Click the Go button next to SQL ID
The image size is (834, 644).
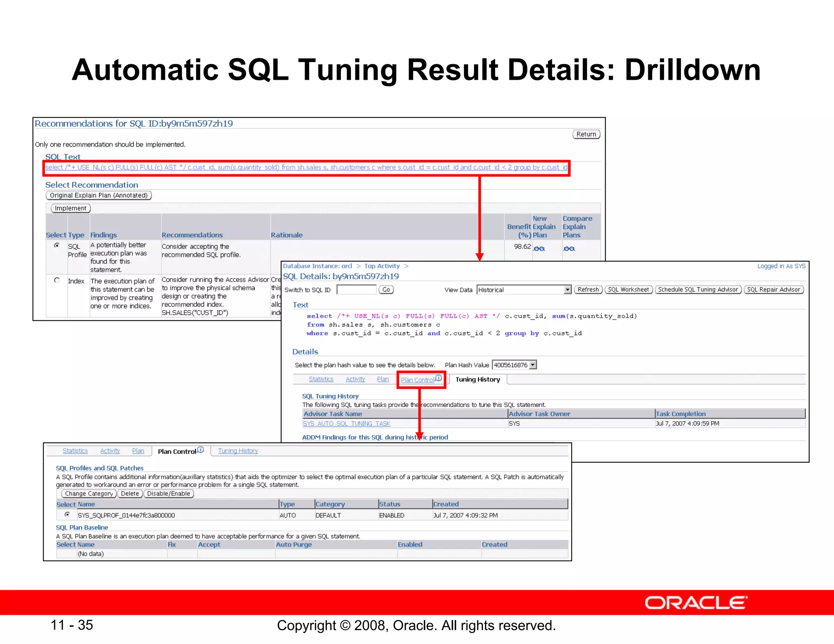(x=386, y=290)
